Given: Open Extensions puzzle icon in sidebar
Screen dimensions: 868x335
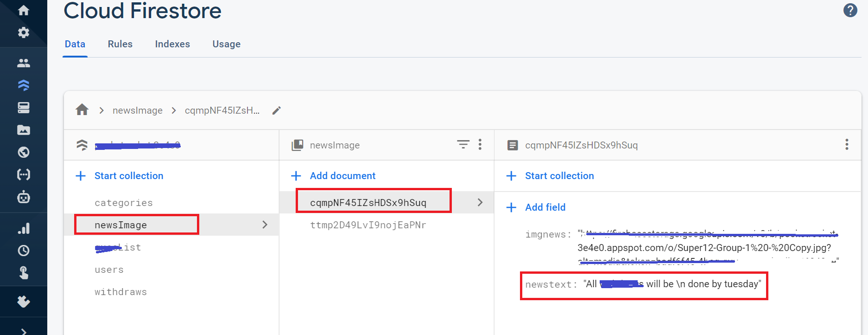Looking at the screenshot, I should [24, 302].
